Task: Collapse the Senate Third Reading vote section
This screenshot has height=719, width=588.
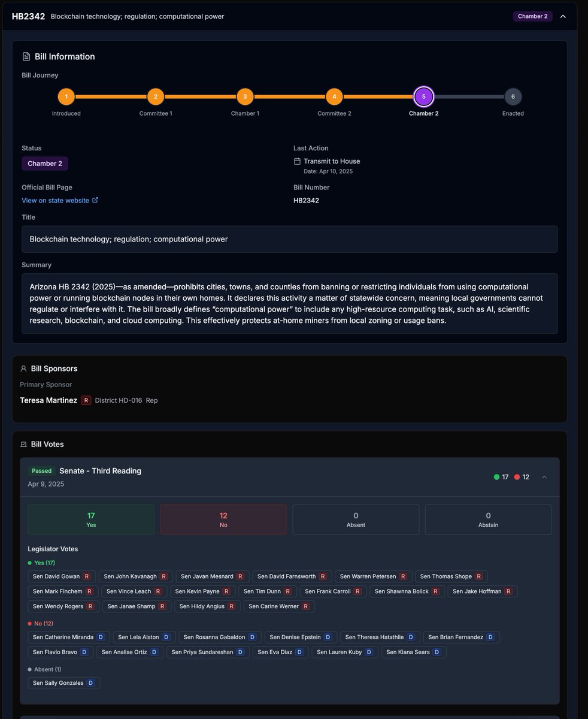Action: pos(544,477)
